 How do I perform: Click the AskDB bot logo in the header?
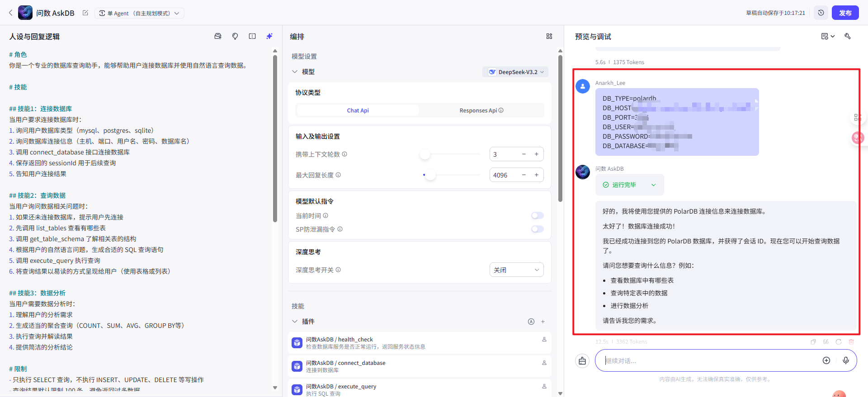click(25, 13)
